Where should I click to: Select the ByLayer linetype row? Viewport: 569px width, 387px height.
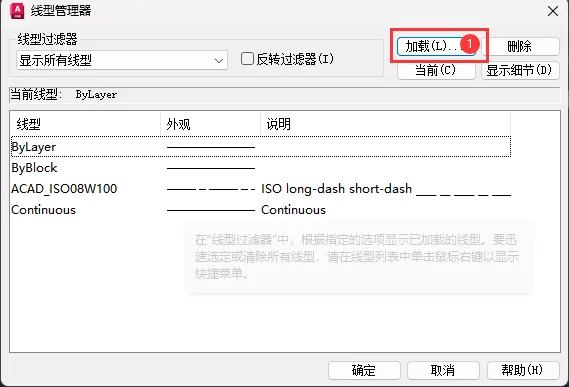point(261,147)
